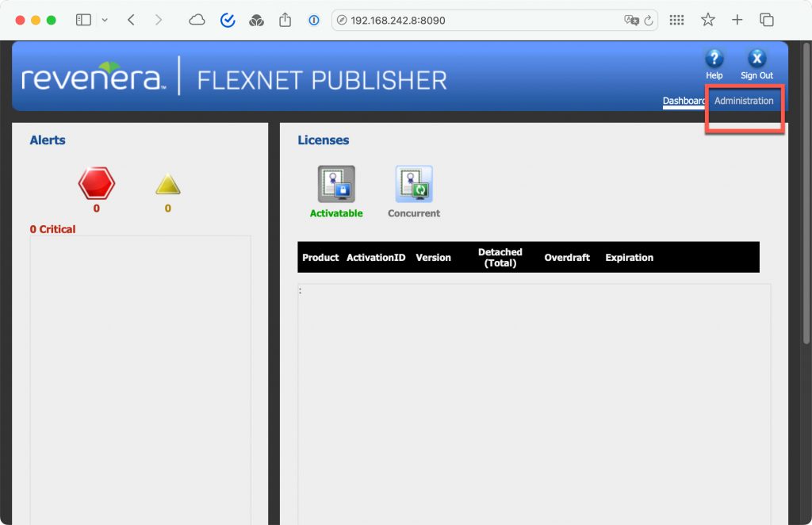
Task: Switch to the Administration tab
Action: (x=744, y=101)
